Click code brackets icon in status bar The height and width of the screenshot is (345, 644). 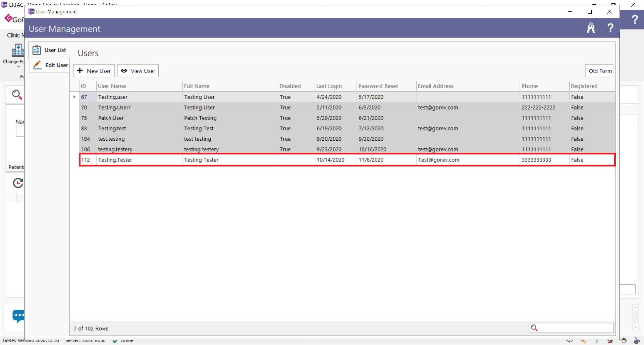(570, 341)
